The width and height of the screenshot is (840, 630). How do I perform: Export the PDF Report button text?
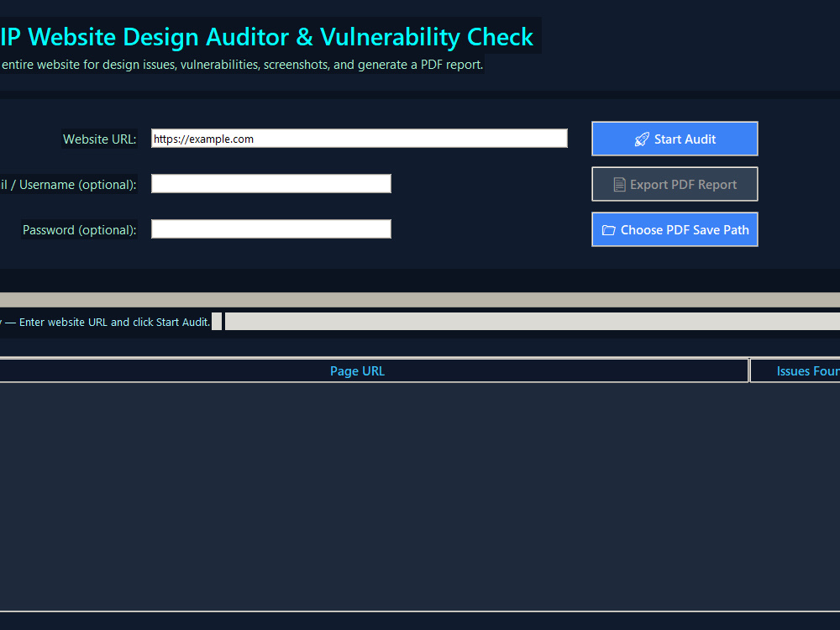(x=683, y=185)
